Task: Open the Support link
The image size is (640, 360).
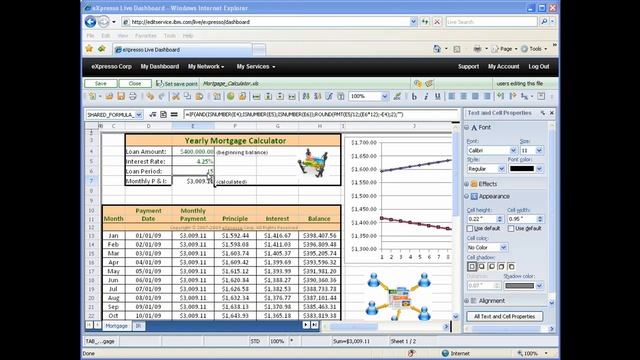Action: point(468,67)
